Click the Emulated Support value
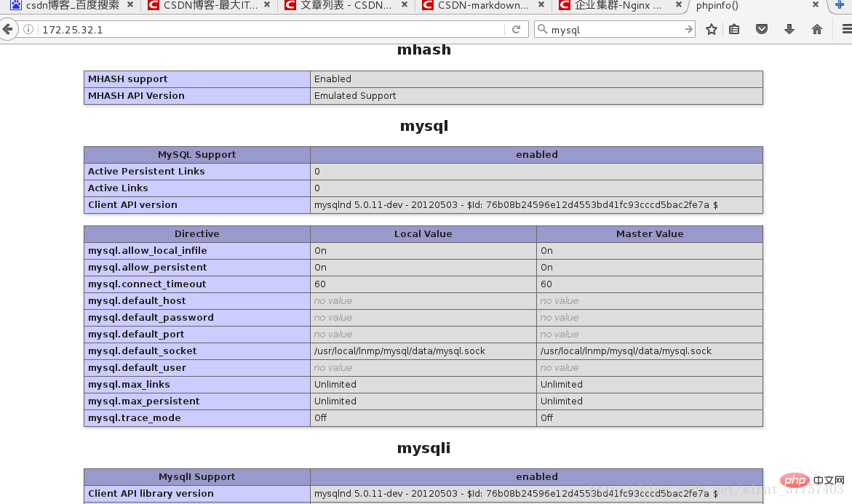 [x=355, y=95]
